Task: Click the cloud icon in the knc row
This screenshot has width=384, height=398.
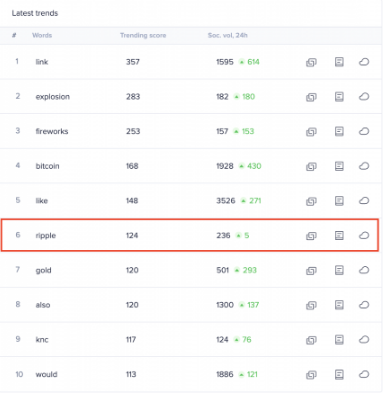Action: click(364, 339)
